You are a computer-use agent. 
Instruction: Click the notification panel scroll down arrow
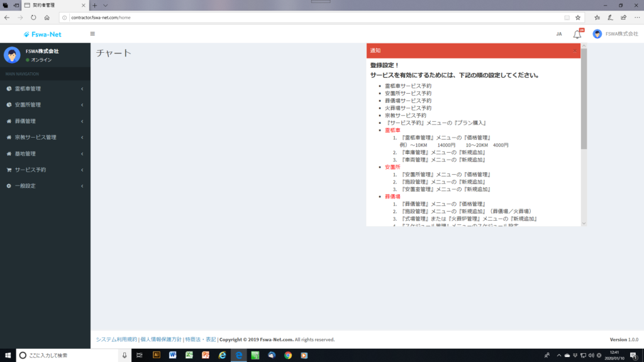[584, 224]
